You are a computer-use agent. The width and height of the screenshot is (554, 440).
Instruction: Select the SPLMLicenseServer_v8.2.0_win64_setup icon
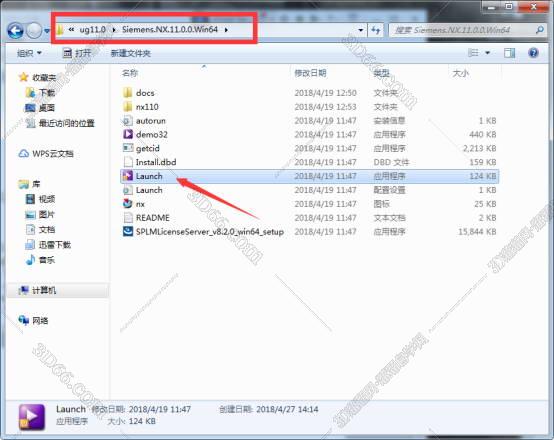[x=128, y=231]
